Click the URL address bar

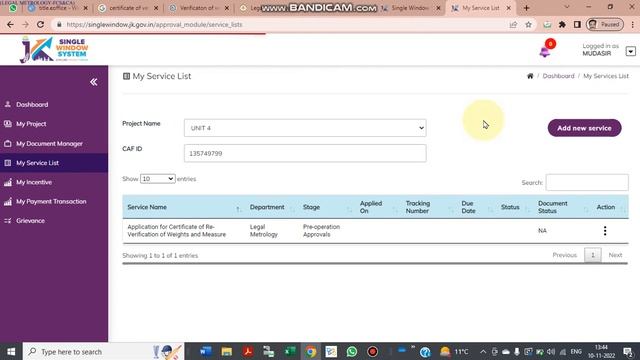point(282,24)
